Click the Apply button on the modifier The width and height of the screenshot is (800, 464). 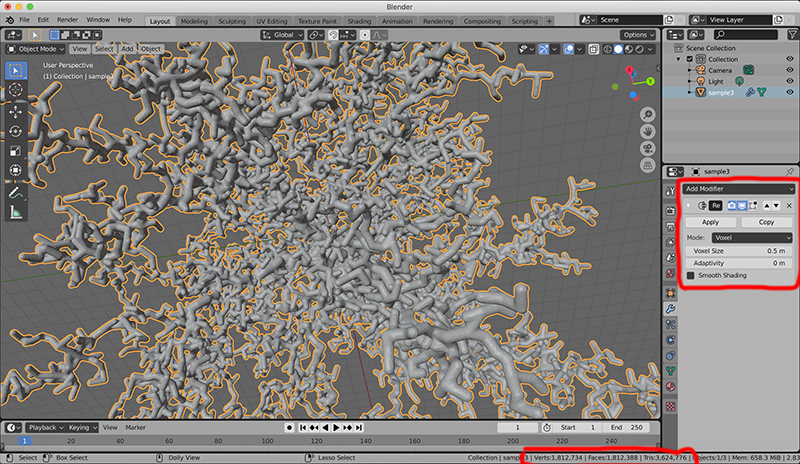pyautogui.click(x=711, y=222)
